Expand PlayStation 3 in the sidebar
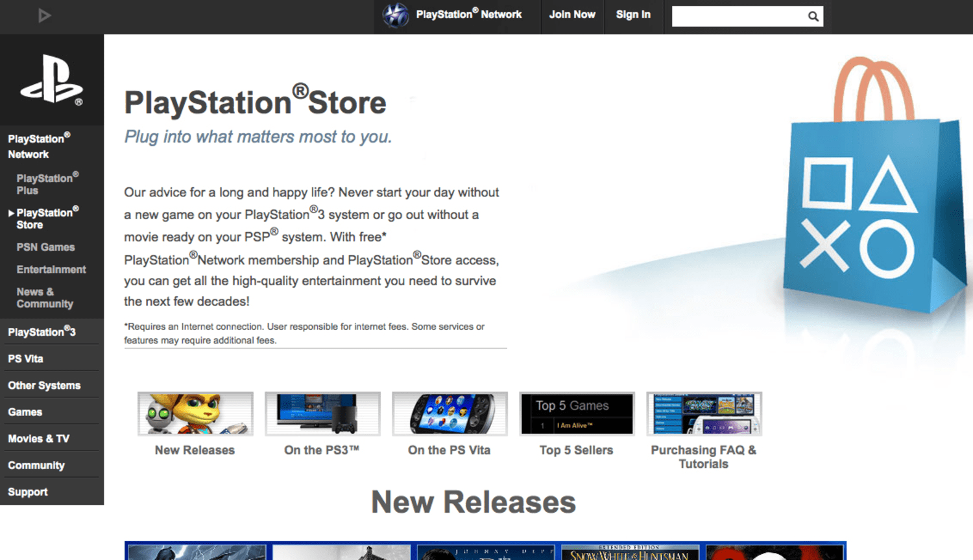Screen dimensions: 973x560 point(42,332)
